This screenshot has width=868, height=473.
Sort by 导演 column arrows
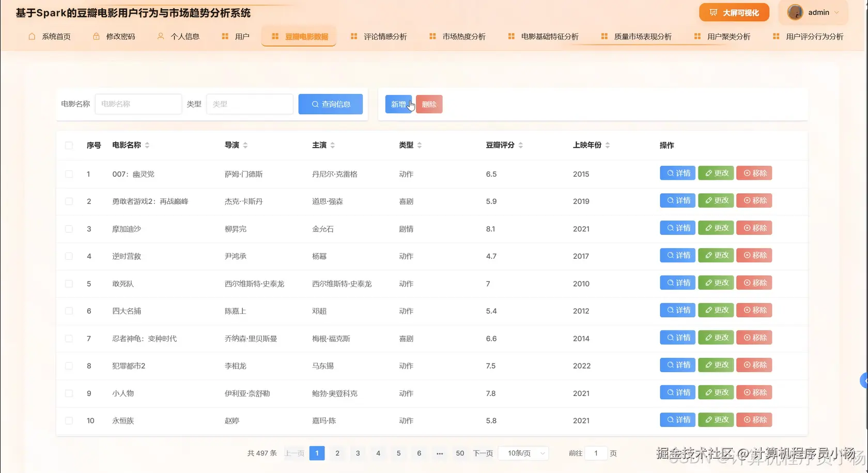tap(245, 145)
